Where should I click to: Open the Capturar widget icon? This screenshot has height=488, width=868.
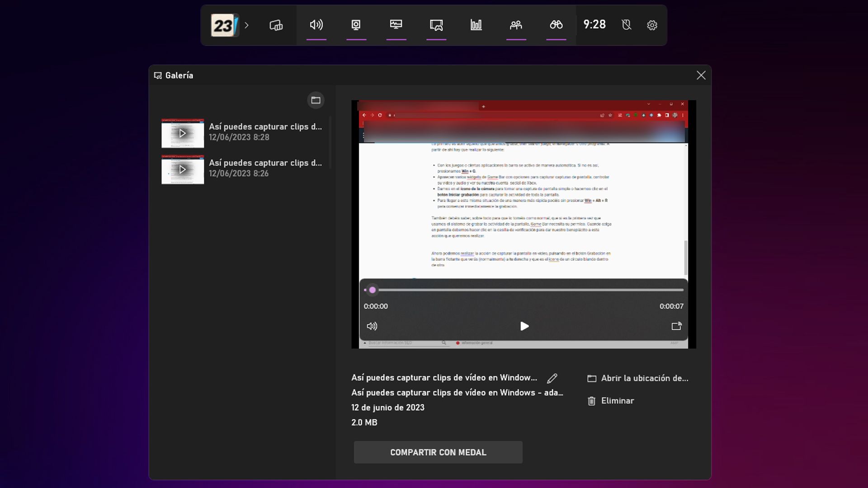[356, 25]
